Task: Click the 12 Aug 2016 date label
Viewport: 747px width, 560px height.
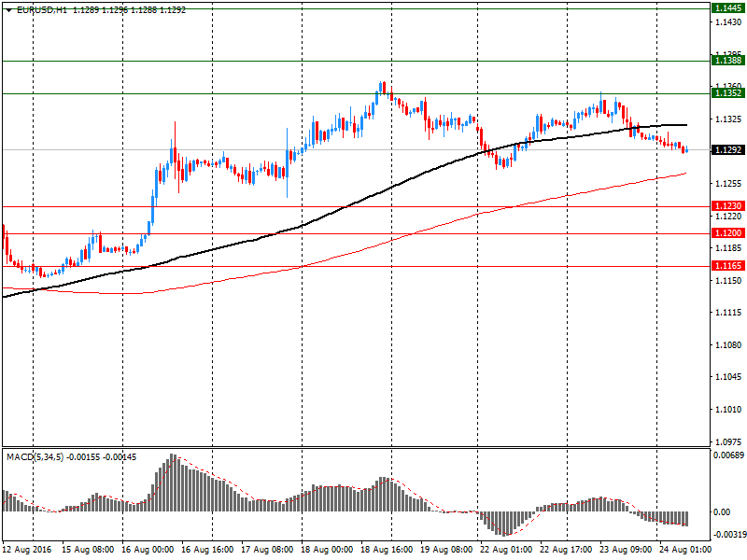Action: 27,550
